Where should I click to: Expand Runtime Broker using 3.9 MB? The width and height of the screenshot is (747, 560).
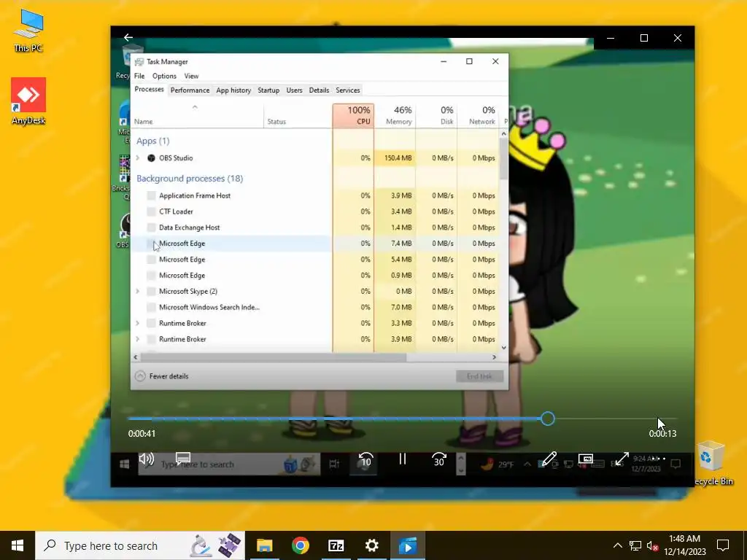click(x=138, y=339)
